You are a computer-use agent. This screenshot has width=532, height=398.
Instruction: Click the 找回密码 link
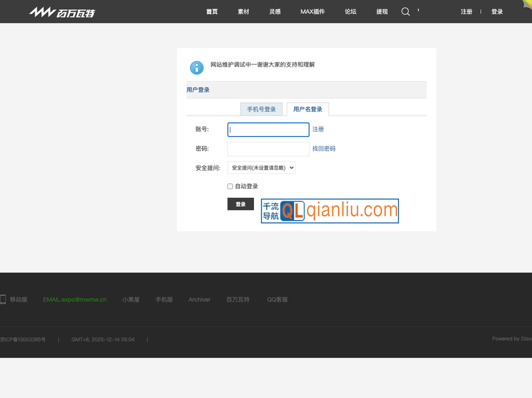324,149
